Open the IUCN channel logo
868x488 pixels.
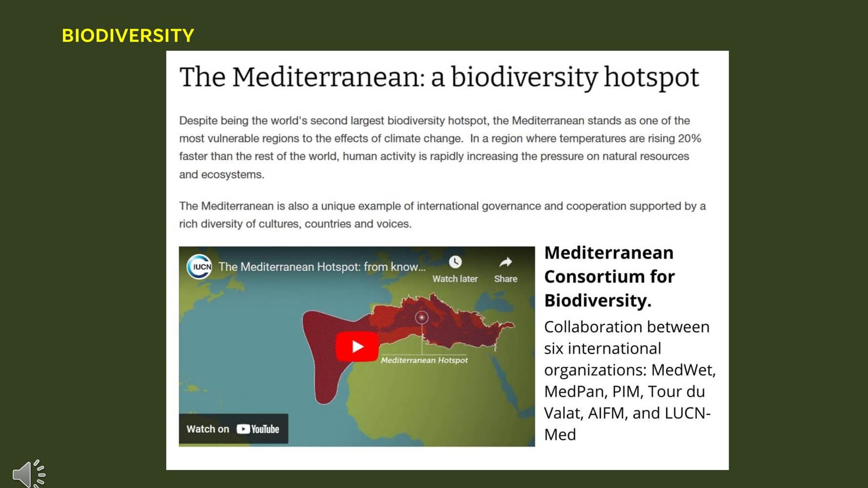(199, 266)
